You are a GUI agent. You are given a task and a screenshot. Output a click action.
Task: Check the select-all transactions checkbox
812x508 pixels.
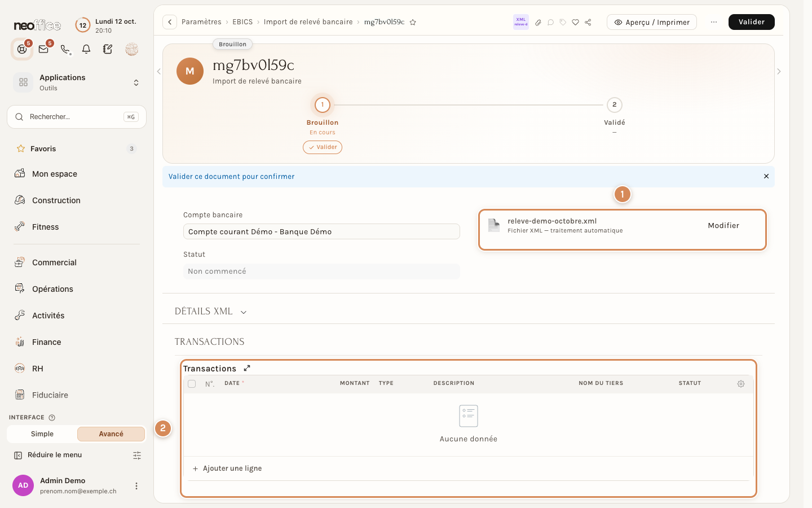pyautogui.click(x=192, y=384)
